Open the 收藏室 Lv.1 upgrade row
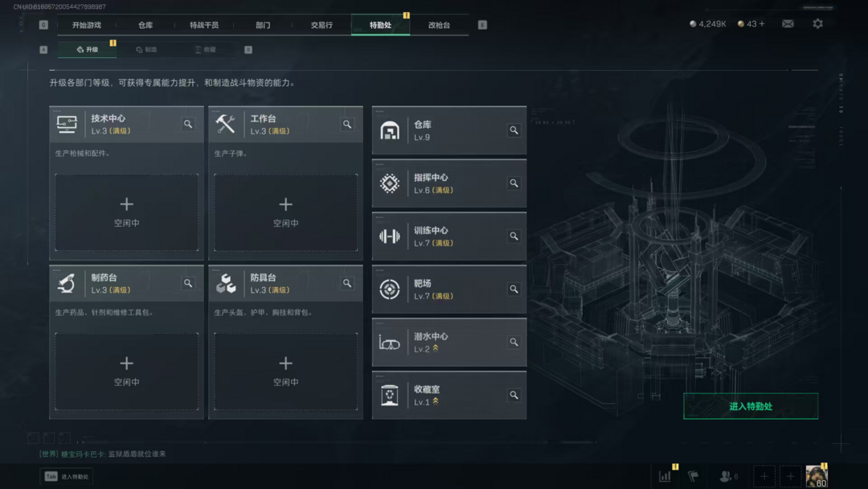The image size is (868, 489). click(449, 395)
